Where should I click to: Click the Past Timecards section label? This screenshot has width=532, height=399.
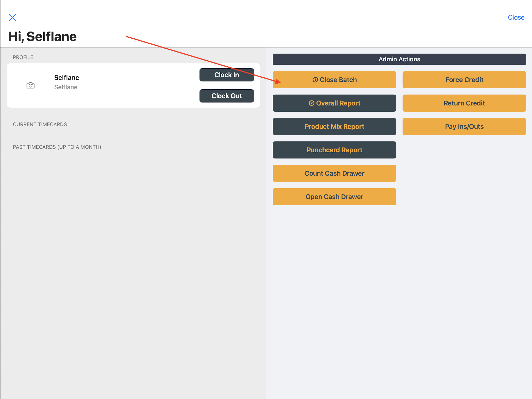[x=57, y=147]
